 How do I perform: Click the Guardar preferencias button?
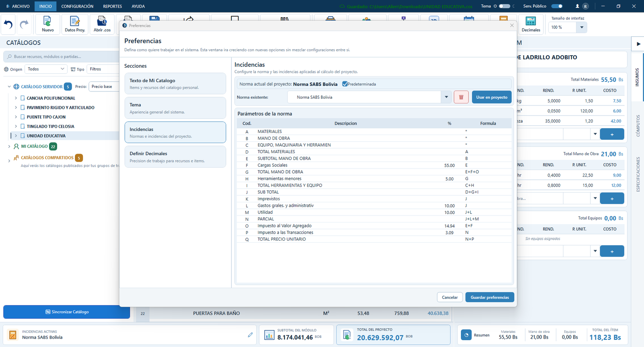click(x=490, y=297)
